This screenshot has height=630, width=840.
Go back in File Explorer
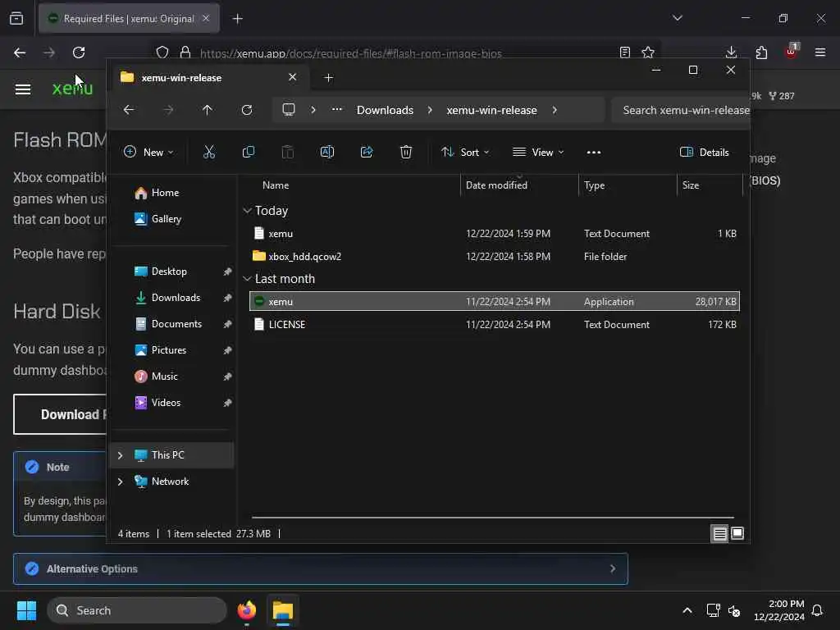click(x=129, y=110)
